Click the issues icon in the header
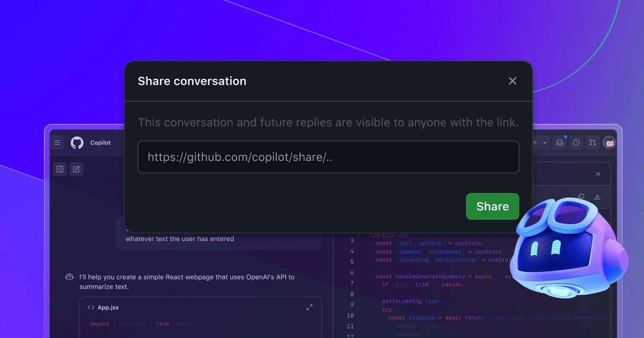644x338 pixels. [x=576, y=142]
